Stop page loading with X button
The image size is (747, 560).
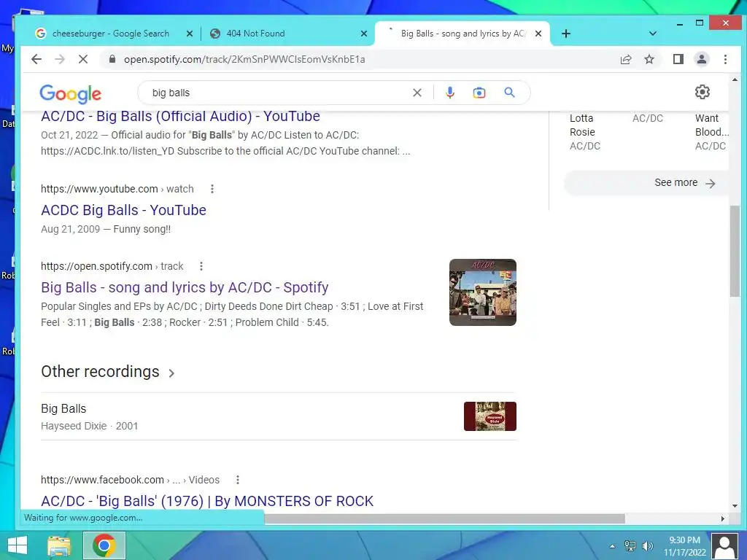(x=83, y=59)
